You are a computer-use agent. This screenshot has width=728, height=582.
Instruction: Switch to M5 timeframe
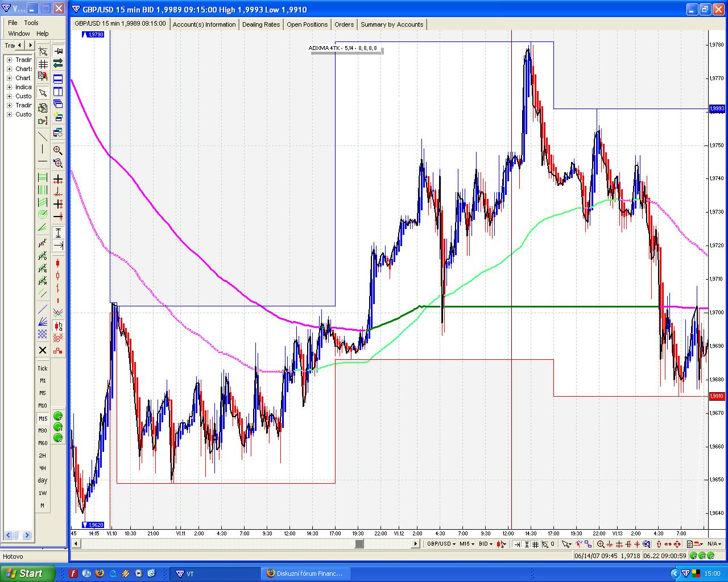(43, 393)
